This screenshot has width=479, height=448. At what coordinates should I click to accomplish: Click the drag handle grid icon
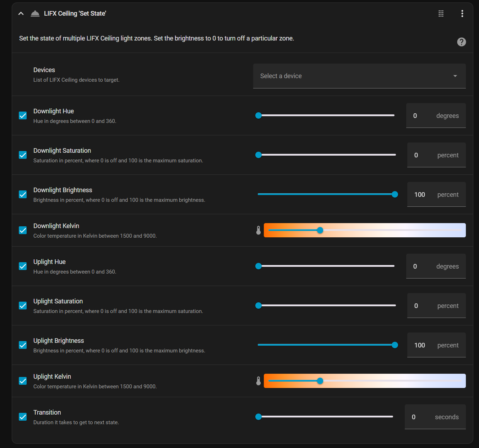pyautogui.click(x=441, y=14)
